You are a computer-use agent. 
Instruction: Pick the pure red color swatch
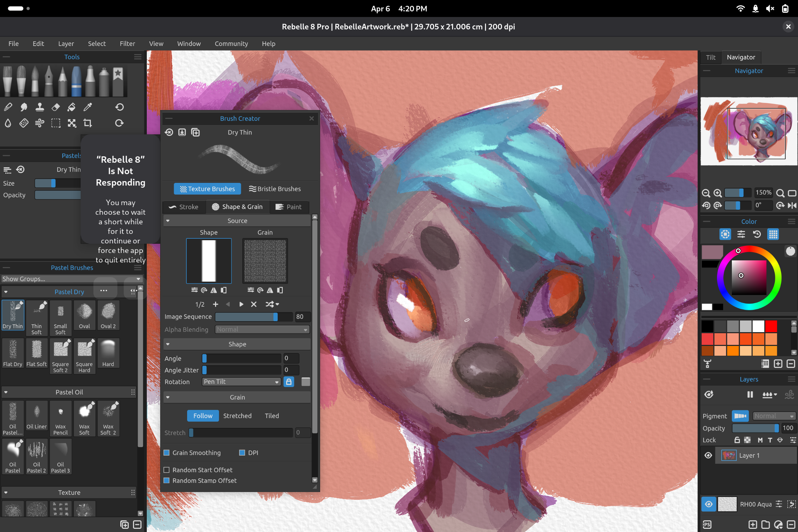(x=771, y=326)
